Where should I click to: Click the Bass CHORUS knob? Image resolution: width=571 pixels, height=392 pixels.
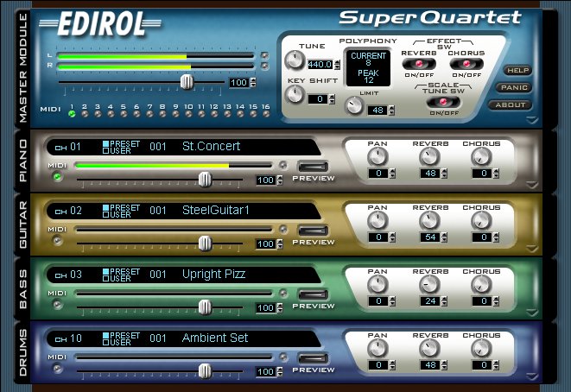(481, 285)
